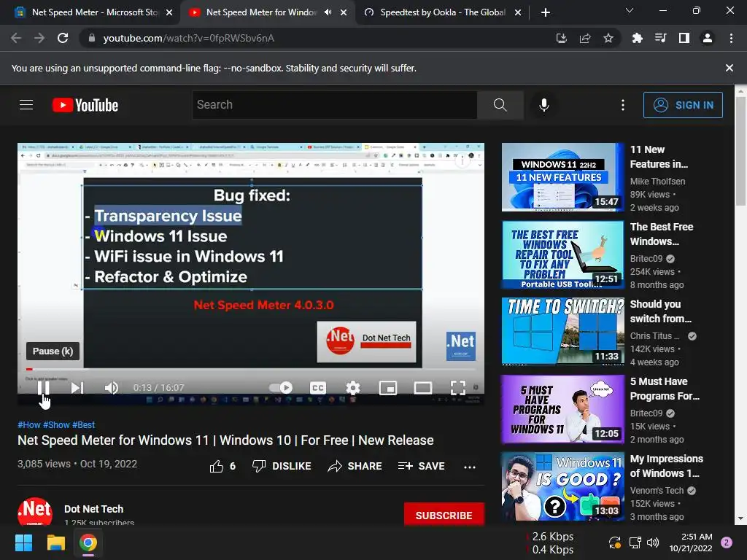Open the 'Should you switch from...' title
The height and width of the screenshot is (560, 747).
661,311
